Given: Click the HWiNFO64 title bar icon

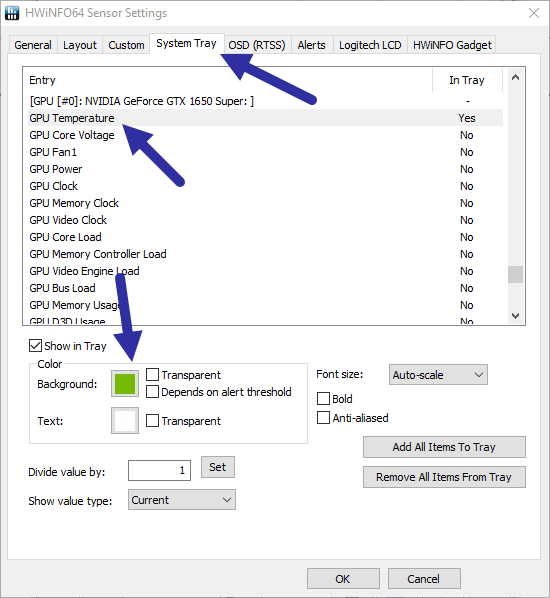Looking at the screenshot, I should tap(12, 13).
